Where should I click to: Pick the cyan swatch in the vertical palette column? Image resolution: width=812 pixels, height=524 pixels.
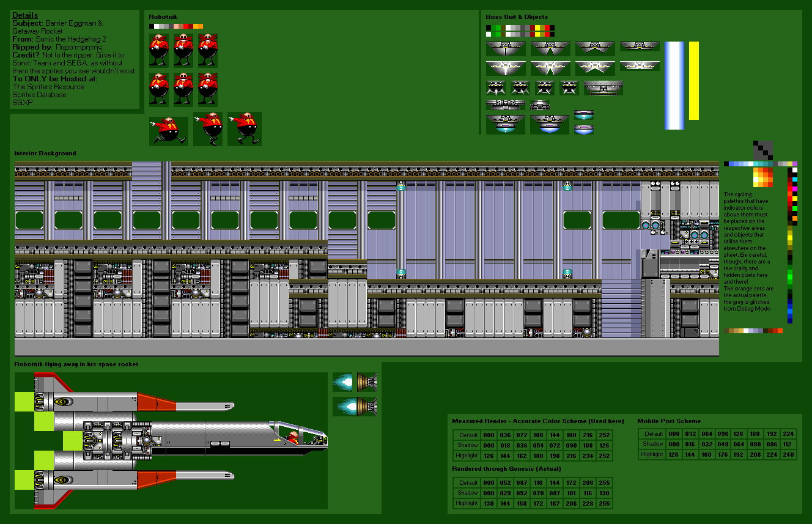794,180
